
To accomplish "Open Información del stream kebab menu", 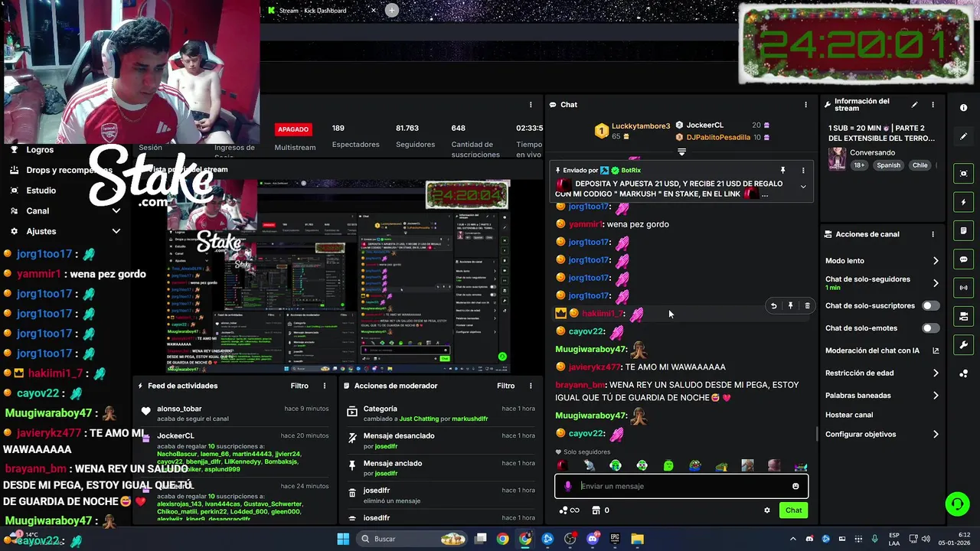I will (x=933, y=105).
